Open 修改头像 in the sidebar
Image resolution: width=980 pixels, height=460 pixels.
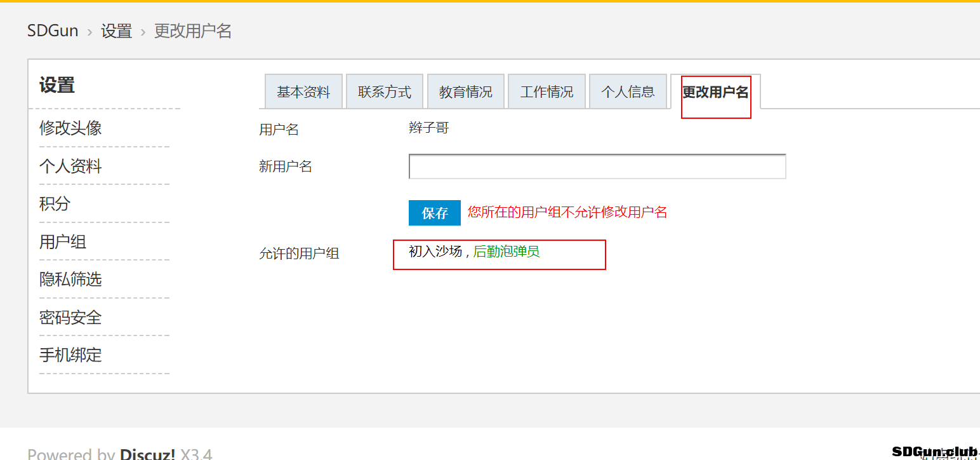[70, 128]
